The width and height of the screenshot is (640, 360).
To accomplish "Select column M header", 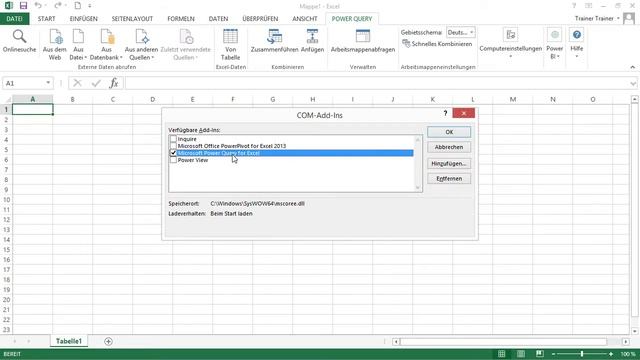I will pos(513,99).
